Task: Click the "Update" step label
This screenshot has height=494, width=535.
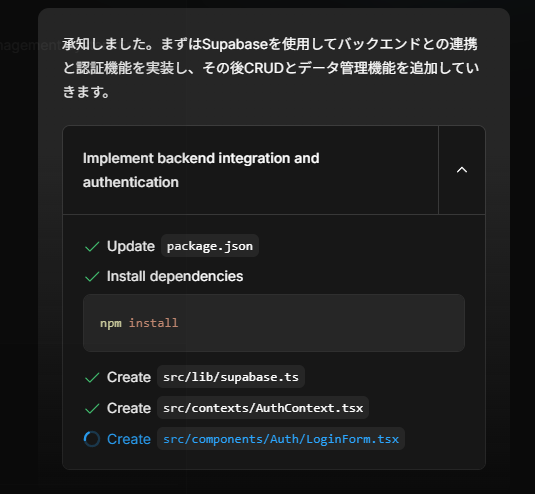Action: point(131,246)
